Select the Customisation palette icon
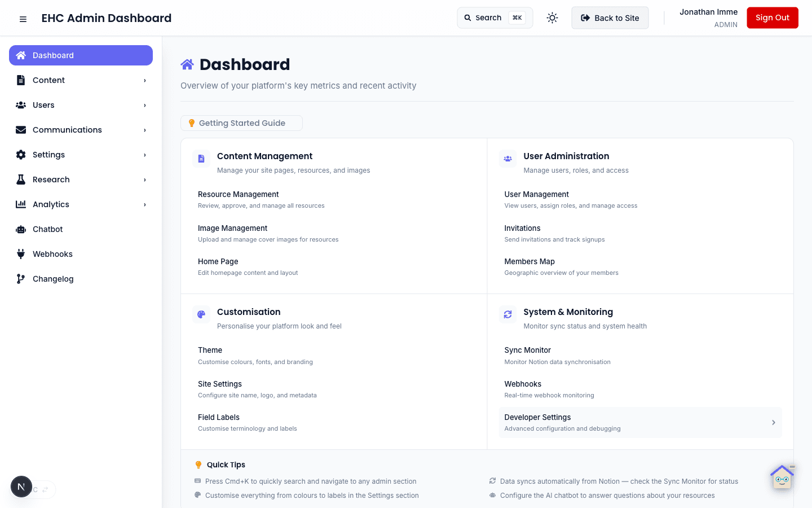This screenshot has width=812, height=508. pyautogui.click(x=201, y=314)
